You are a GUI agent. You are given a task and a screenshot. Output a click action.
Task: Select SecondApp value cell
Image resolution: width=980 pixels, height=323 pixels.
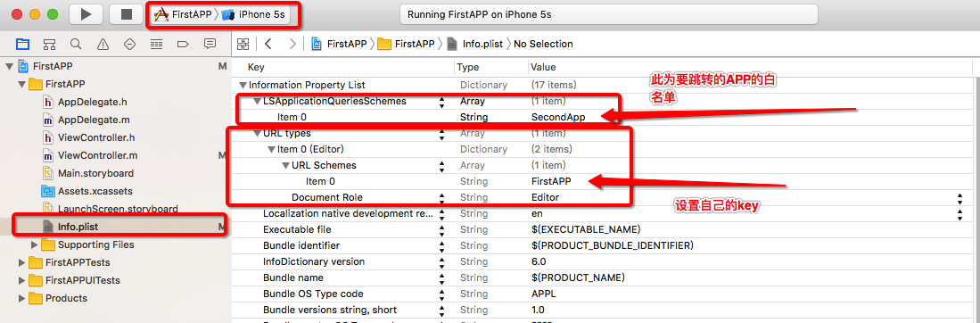click(558, 117)
